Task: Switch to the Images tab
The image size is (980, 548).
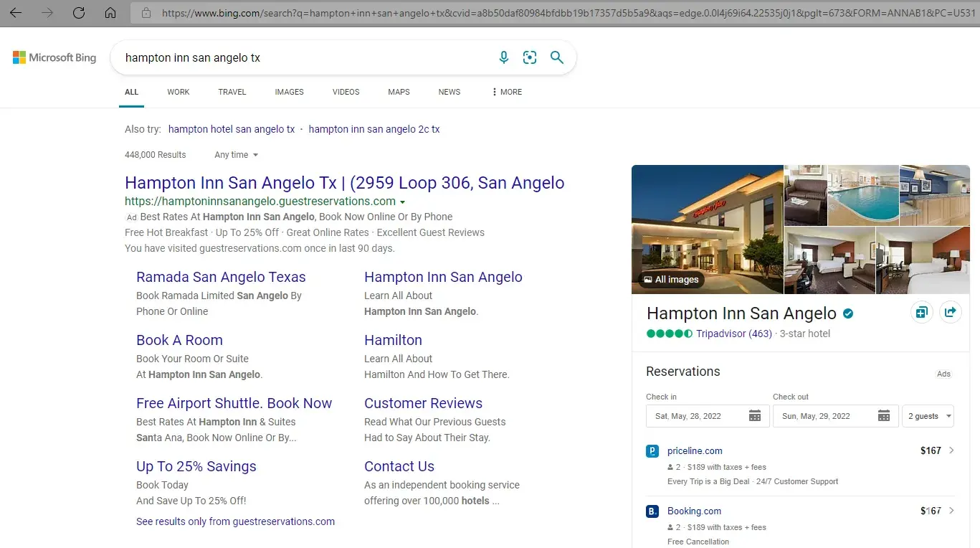Action: click(x=289, y=92)
